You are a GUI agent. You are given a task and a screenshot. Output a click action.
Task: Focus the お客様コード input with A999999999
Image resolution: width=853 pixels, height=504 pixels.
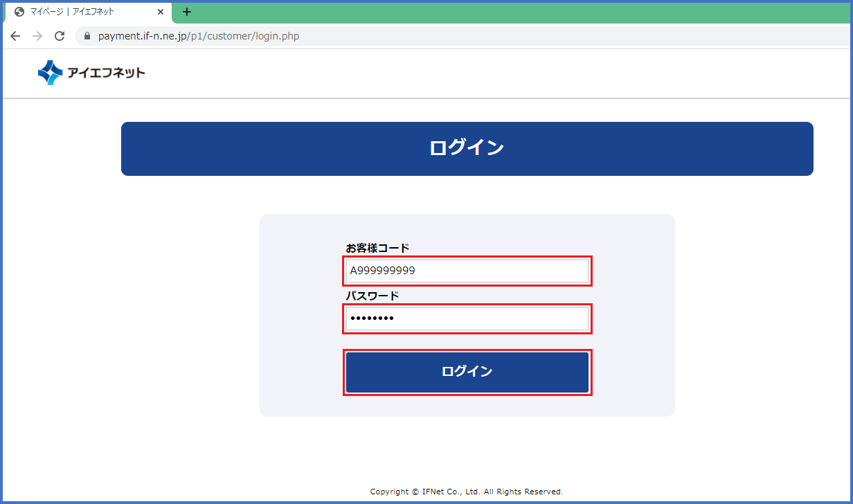[x=467, y=271]
